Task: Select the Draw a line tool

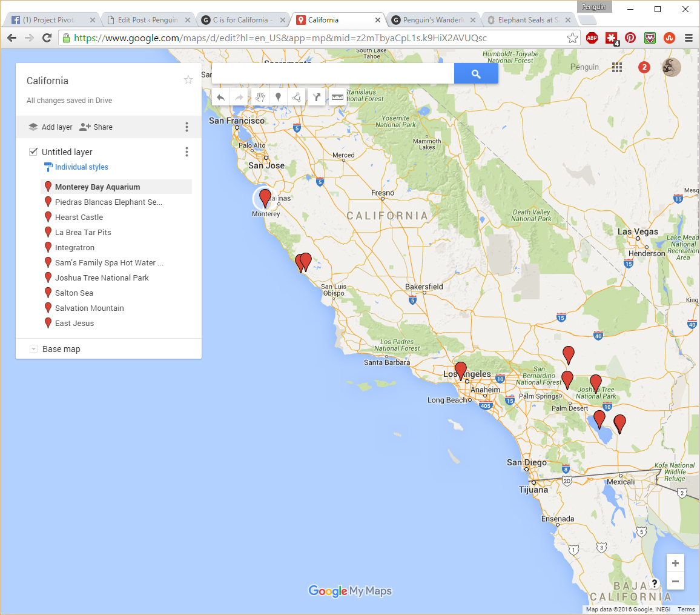Action: (297, 97)
